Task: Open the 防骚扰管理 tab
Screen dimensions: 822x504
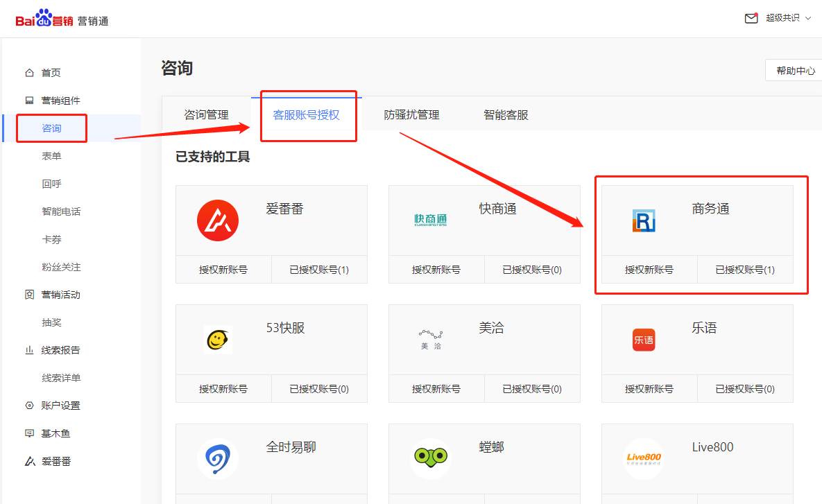Action: [411, 115]
